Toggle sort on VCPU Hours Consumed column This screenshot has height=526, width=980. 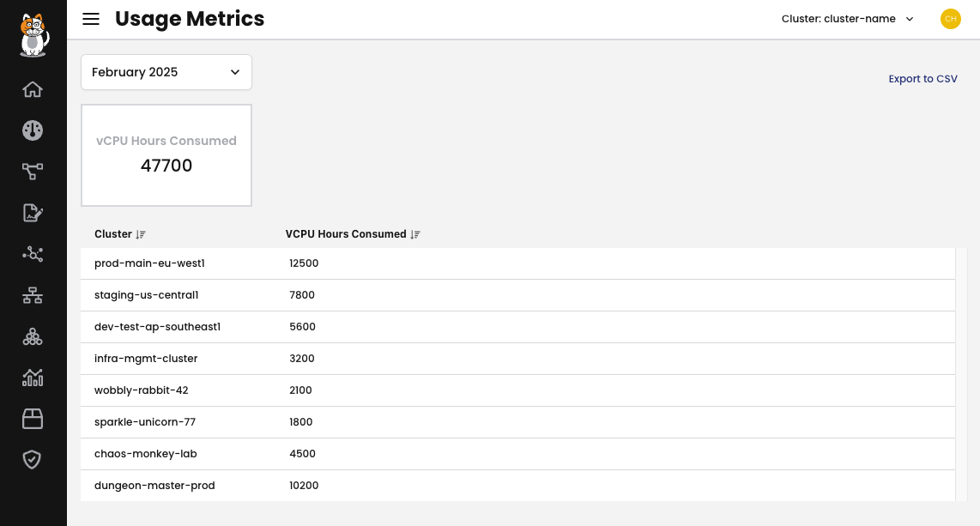pos(415,234)
